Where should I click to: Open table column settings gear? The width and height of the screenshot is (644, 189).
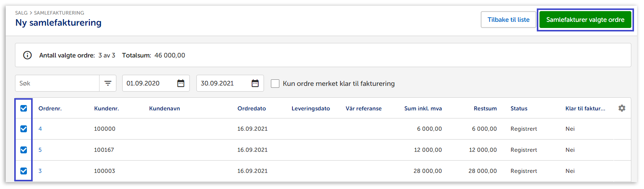[x=622, y=108]
